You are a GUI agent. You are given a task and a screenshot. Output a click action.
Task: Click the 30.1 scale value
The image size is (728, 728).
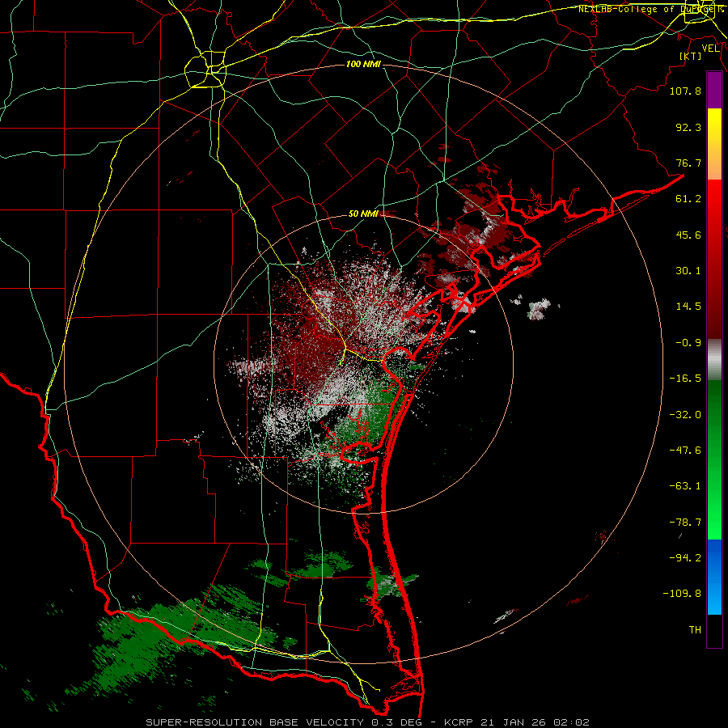pyautogui.click(x=688, y=271)
